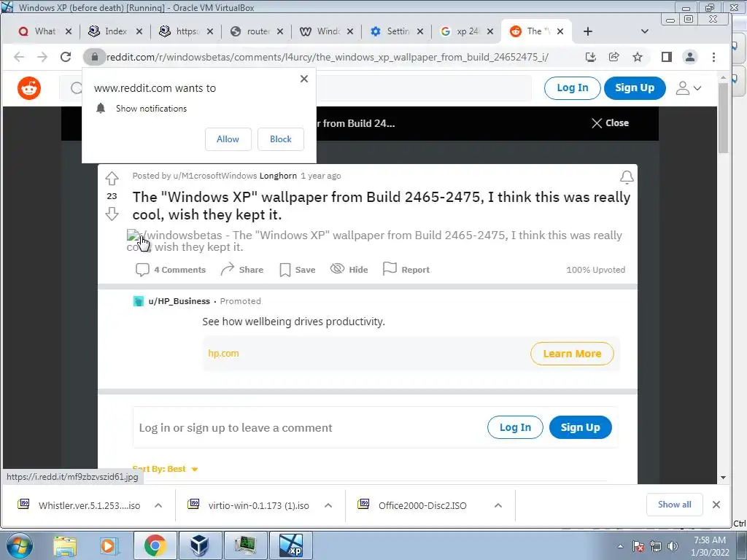Click the Chrome taskbar icon
This screenshot has height=560, width=747.
[155, 545]
